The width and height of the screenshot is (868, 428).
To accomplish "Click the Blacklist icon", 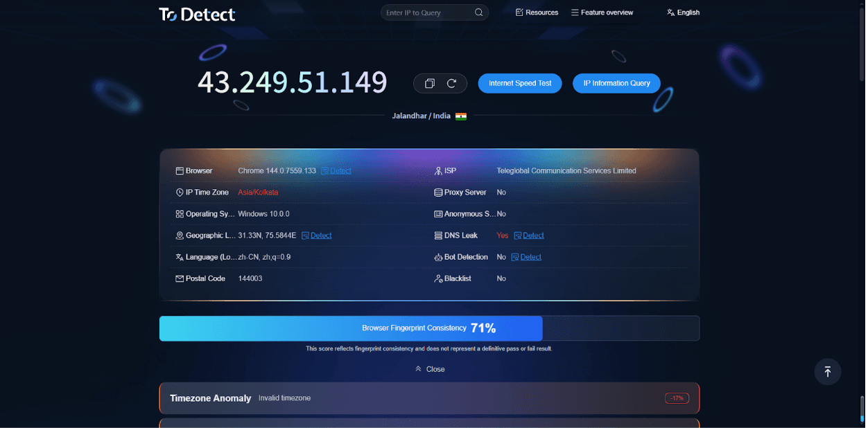I will (437, 278).
